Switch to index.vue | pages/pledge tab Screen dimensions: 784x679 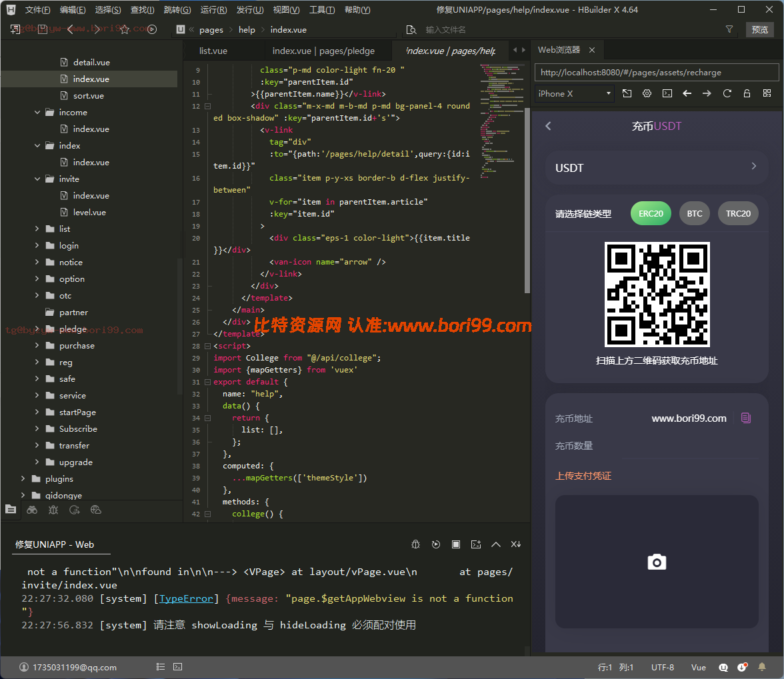pos(323,51)
